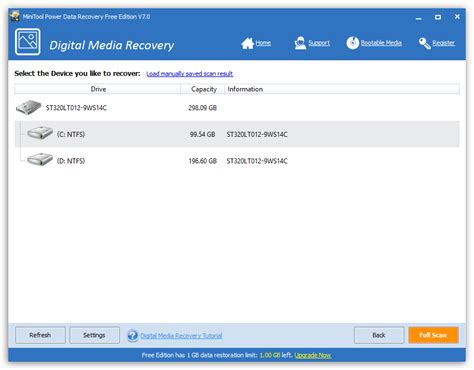This screenshot has width=474, height=370.
Task: Click the Bootable Media disc icon
Action: [x=353, y=43]
